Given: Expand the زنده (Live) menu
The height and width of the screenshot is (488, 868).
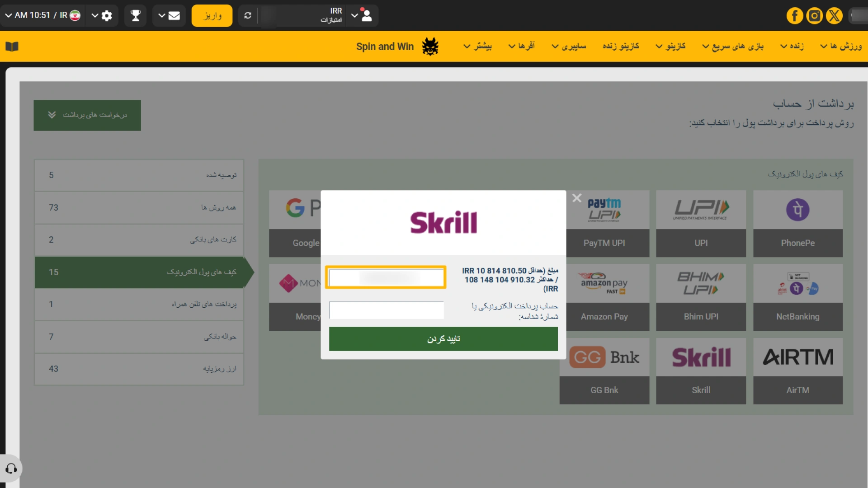Looking at the screenshot, I should [792, 46].
